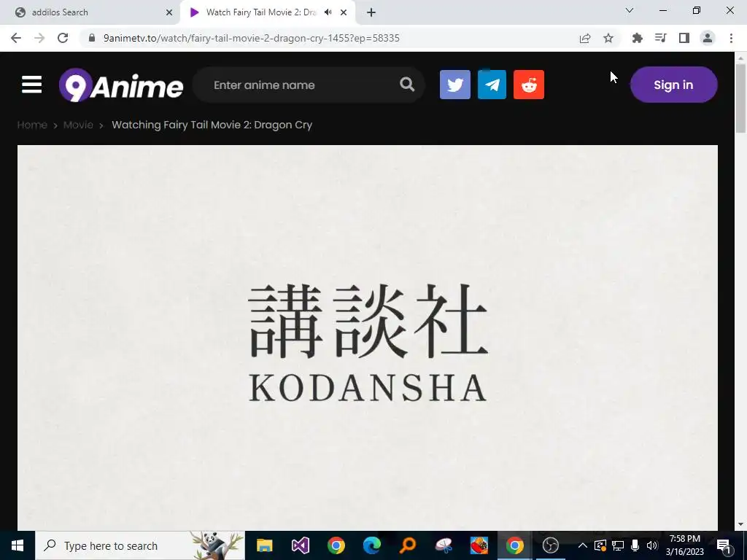This screenshot has height=560, width=747.
Task: Open the Windows notification center
Action: [x=724, y=545]
